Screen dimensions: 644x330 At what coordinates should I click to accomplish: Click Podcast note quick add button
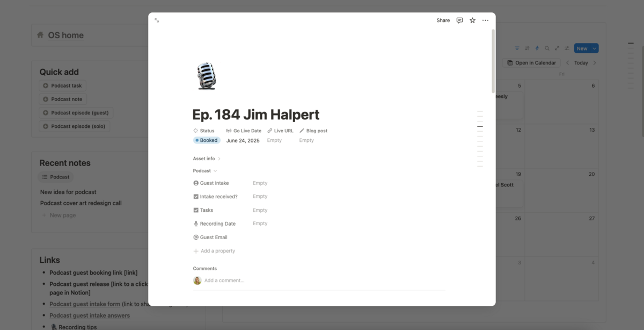[63, 99]
